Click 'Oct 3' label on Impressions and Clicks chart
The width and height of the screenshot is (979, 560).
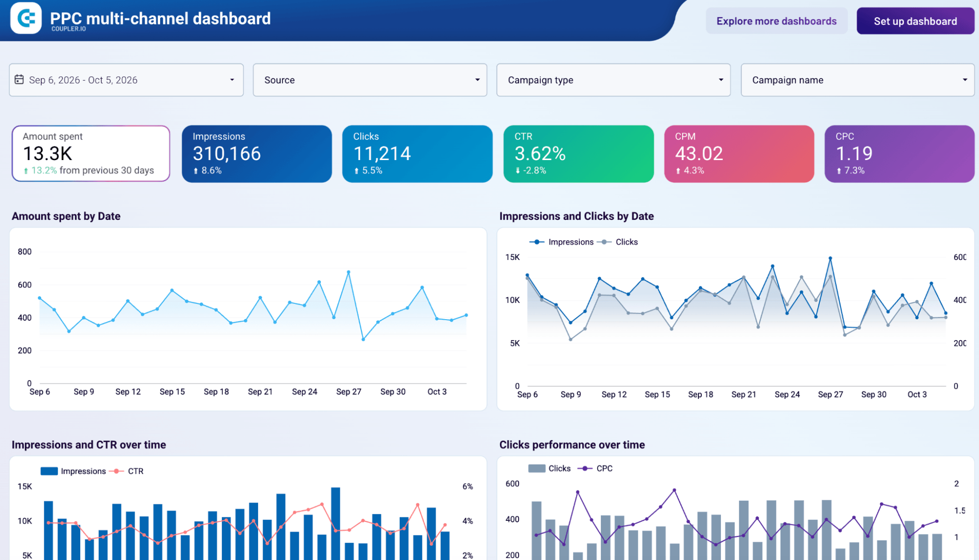tap(917, 394)
